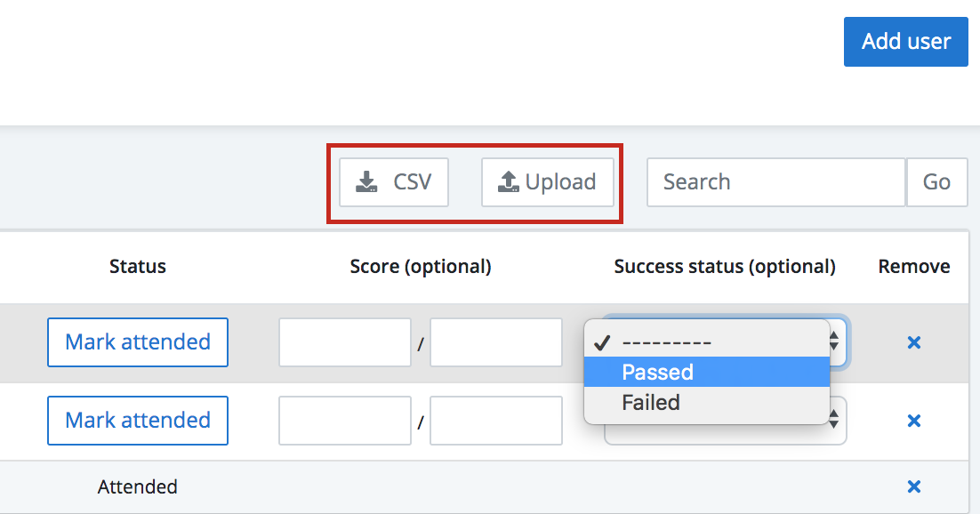The height and width of the screenshot is (514, 980).
Task: Click second row maximum score field
Action: [x=496, y=421]
